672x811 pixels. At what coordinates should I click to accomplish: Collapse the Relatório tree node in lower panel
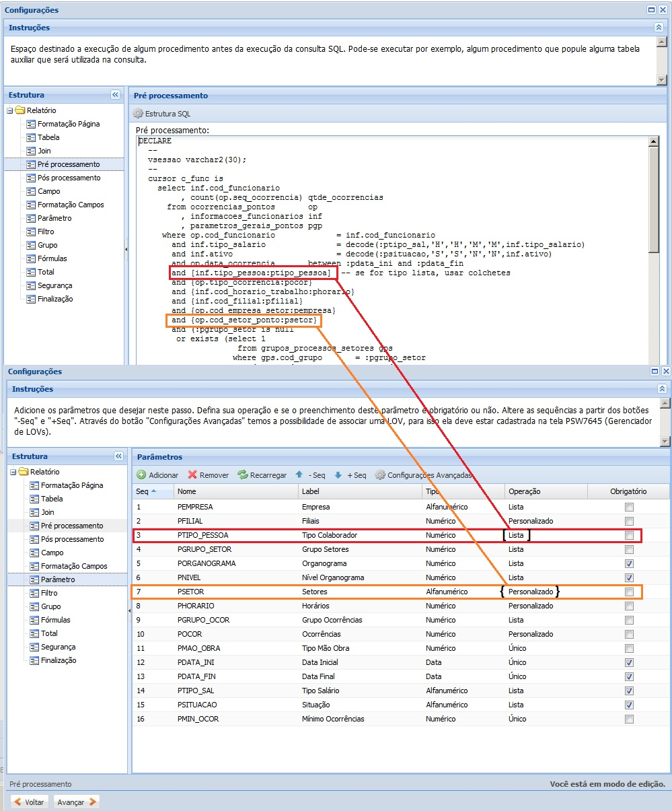(13, 472)
